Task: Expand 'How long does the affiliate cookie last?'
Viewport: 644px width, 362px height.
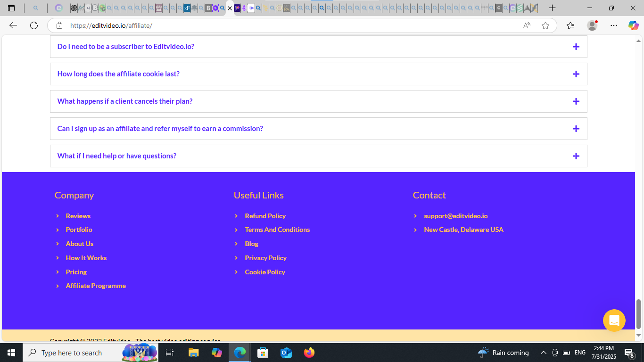Action: coord(319,74)
